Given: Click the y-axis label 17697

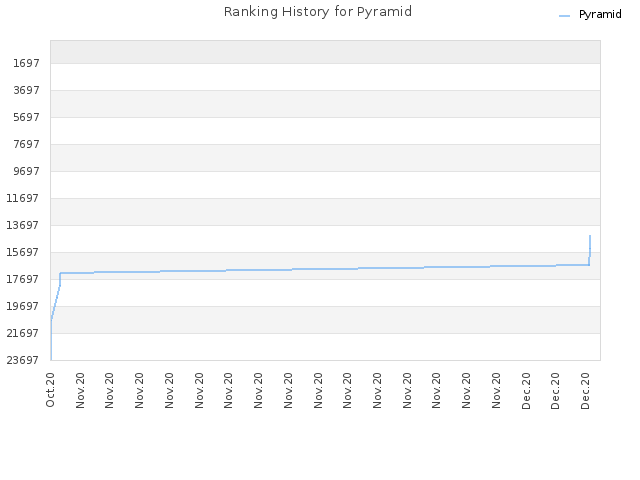Looking at the screenshot, I should point(23,279).
